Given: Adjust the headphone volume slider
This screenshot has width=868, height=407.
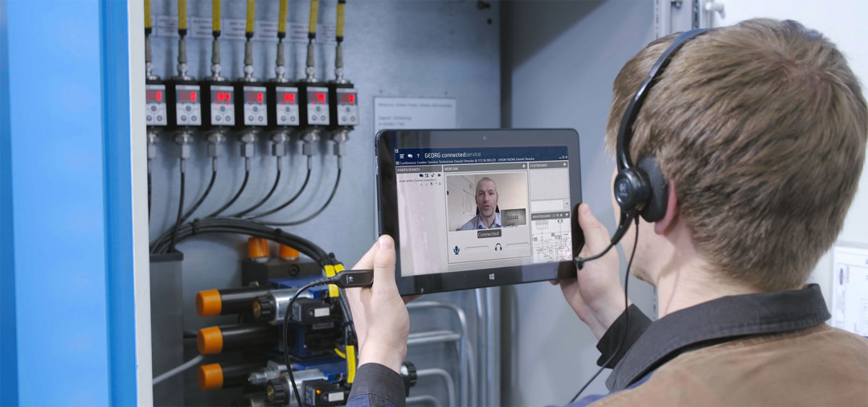Looking at the screenshot, I should (x=517, y=245).
